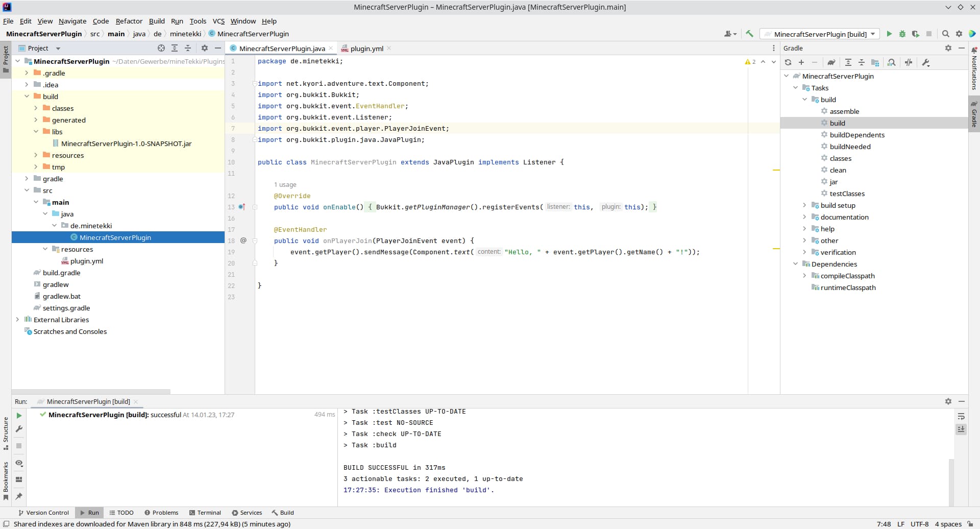
Task: Open the VCS menu
Action: click(x=218, y=21)
